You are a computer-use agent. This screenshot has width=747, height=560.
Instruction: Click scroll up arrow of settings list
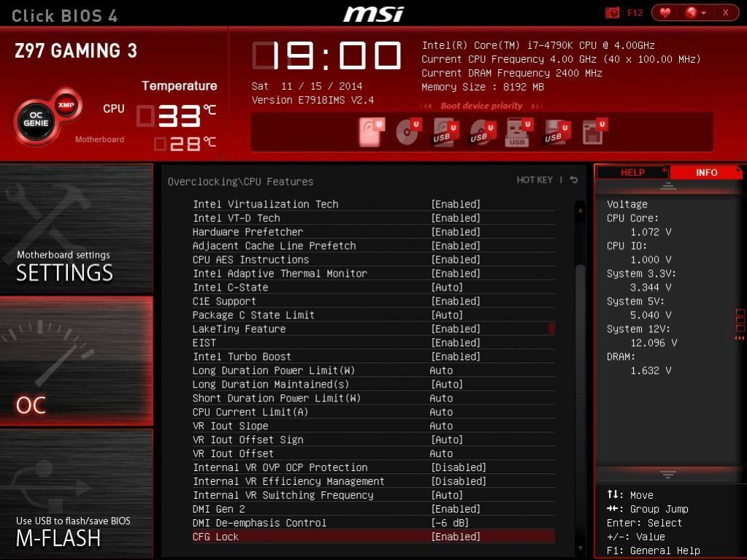(581, 210)
